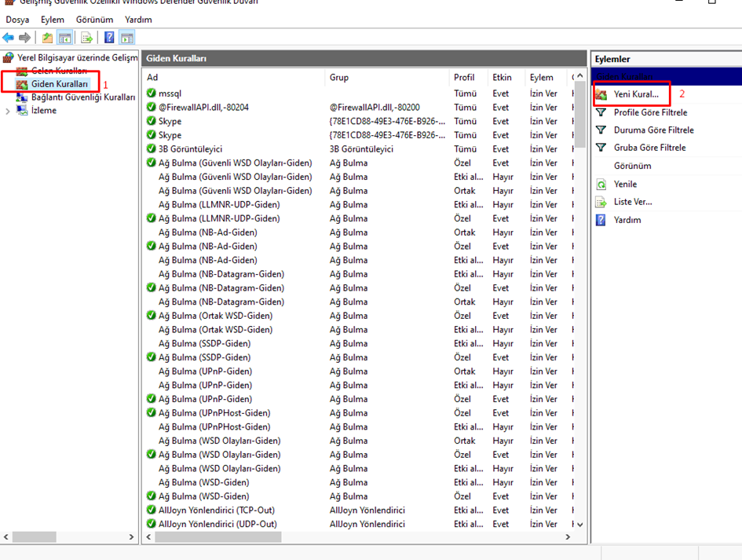Click the horizontal scrollbar thumb of rules list
The width and height of the screenshot is (742, 560).
pyautogui.click(x=218, y=536)
